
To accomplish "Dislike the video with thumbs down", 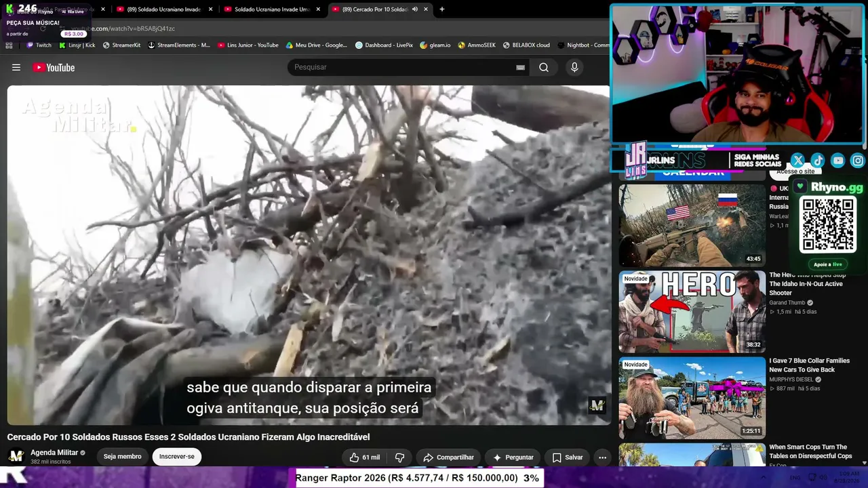I will (399, 457).
